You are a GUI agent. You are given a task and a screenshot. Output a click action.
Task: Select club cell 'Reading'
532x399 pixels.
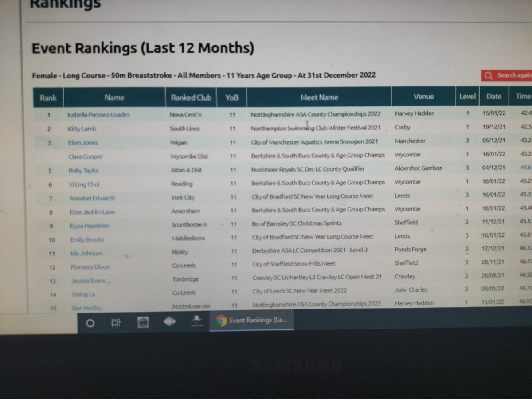[x=182, y=184]
